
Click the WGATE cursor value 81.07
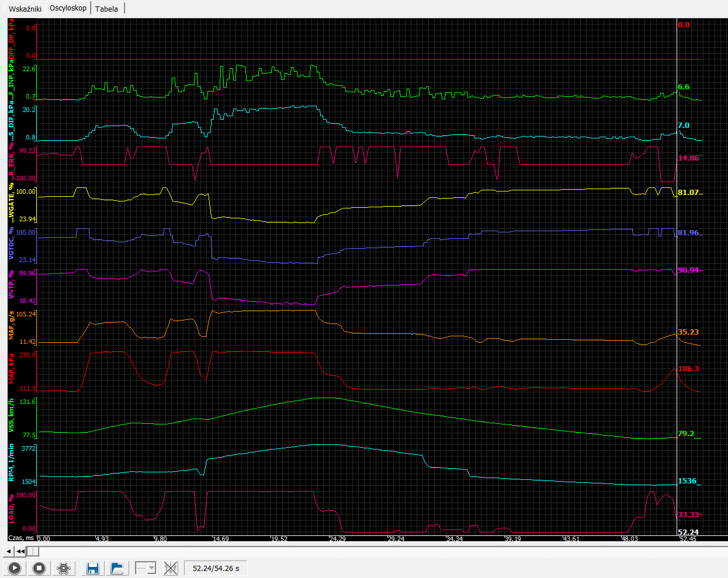(x=688, y=193)
